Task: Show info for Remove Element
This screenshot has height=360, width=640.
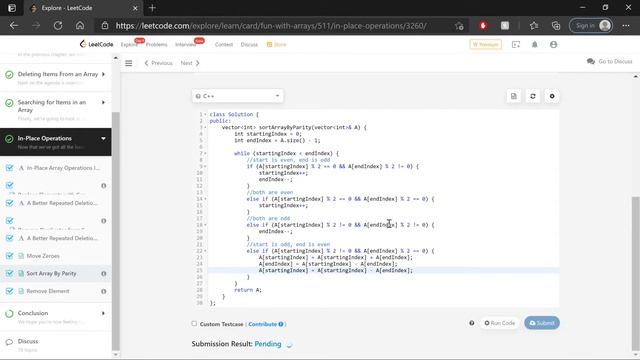Action: [104, 291]
